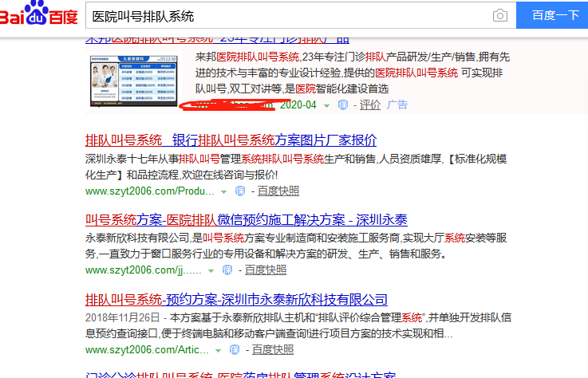
Task: Click the 广告 label
Action: point(397,105)
